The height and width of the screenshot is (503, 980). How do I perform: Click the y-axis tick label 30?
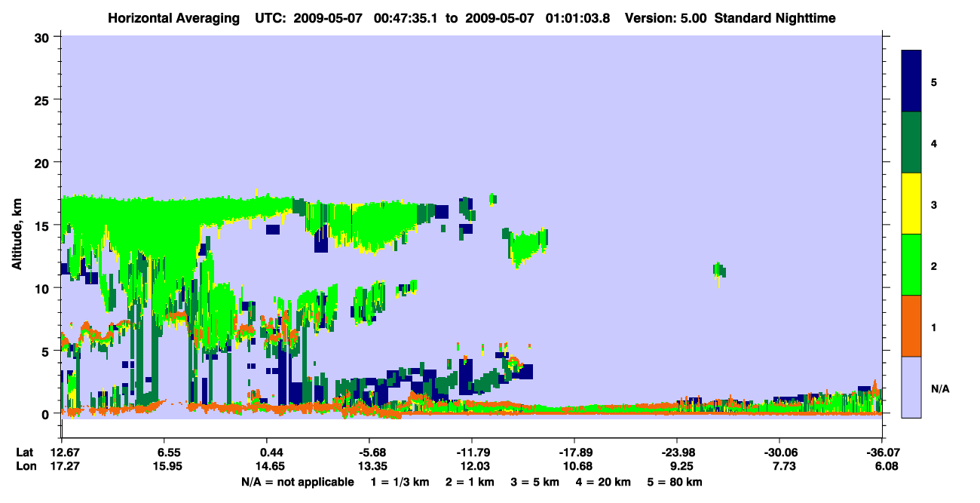coord(44,37)
